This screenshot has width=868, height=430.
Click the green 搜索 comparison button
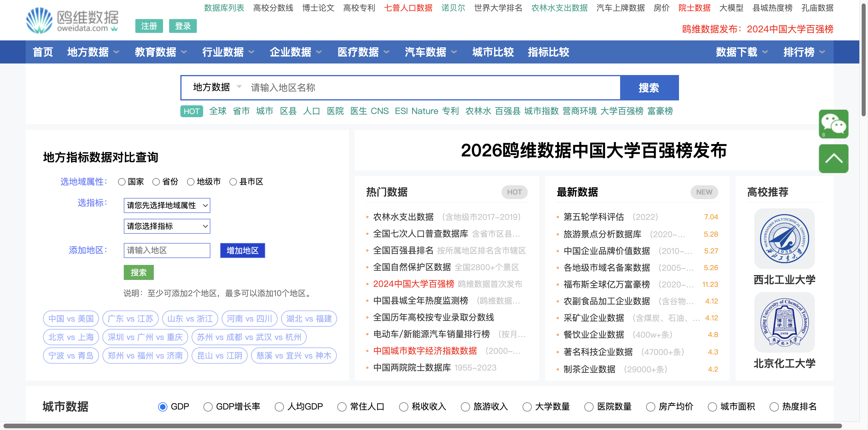[139, 272]
